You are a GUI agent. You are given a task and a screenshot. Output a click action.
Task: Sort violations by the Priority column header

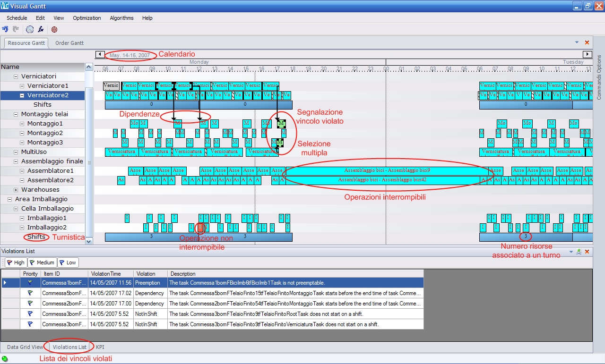click(30, 274)
